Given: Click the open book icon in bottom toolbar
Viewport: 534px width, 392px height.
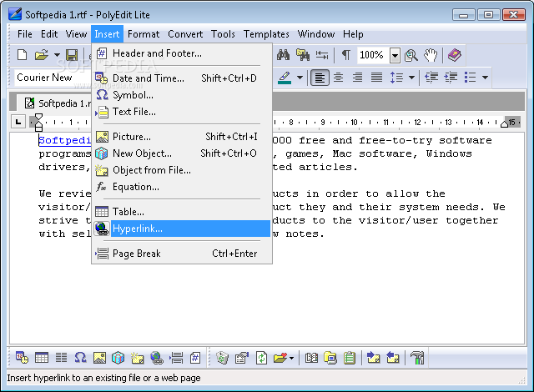Looking at the screenshot, I should (x=311, y=358).
